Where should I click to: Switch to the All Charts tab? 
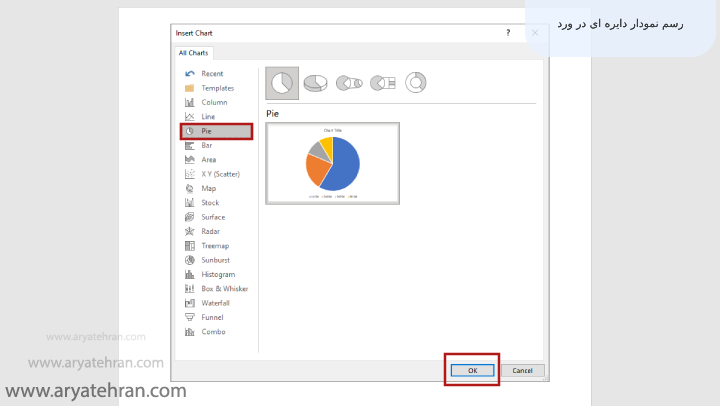[x=193, y=53]
